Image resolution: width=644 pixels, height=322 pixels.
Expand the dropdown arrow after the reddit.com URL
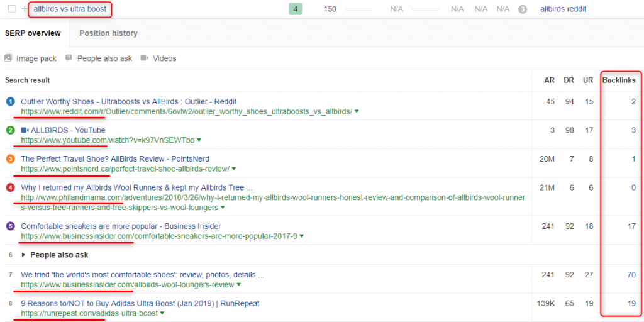pyautogui.click(x=357, y=111)
